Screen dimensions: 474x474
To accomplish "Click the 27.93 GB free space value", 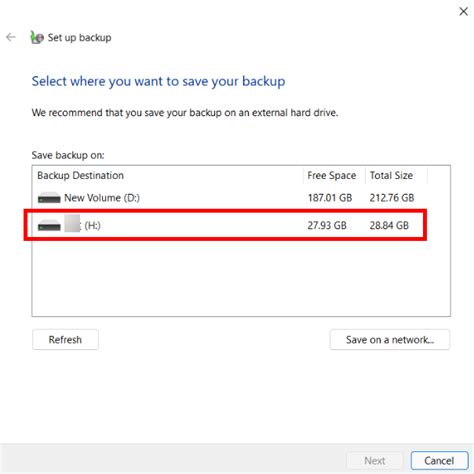I will tap(327, 225).
